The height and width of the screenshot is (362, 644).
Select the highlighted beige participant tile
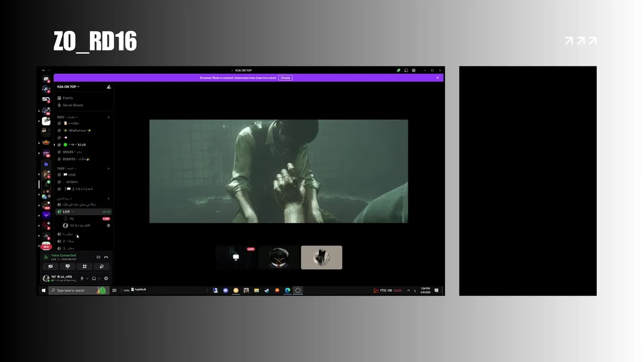pos(321,257)
